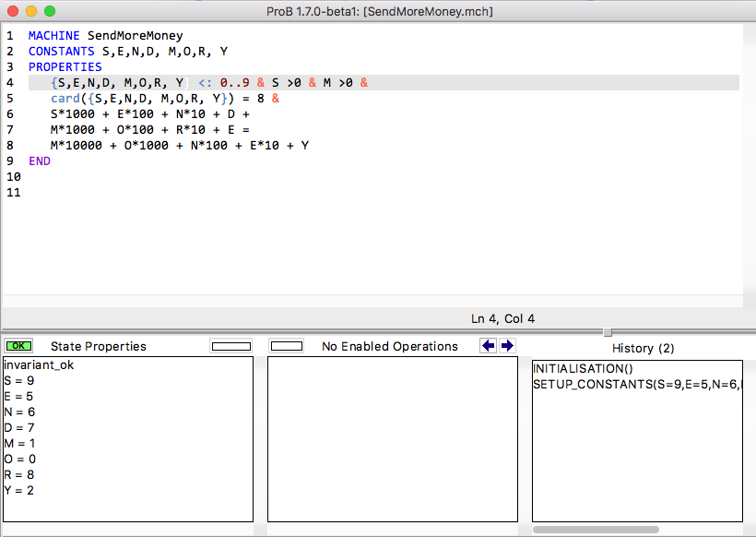756x537 pixels.
Task: Click the empty indicator box before No Enabled Operations
Action: click(x=287, y=347)
